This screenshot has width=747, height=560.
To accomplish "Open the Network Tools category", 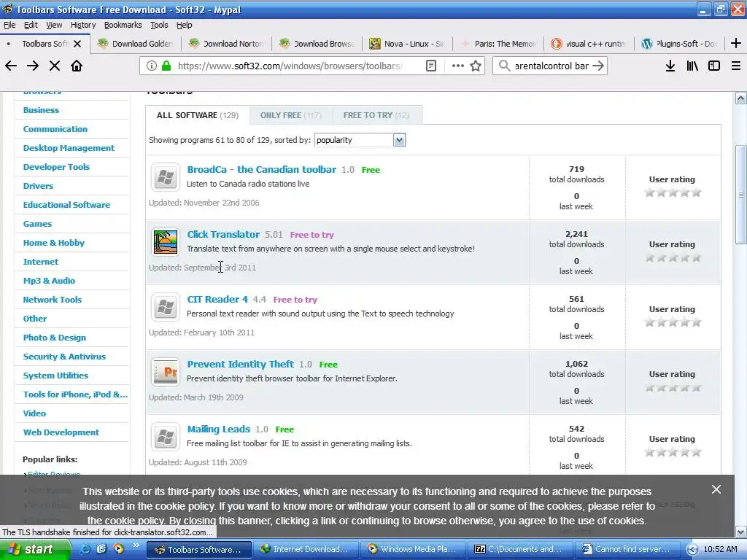I will [x=53, y=300].
